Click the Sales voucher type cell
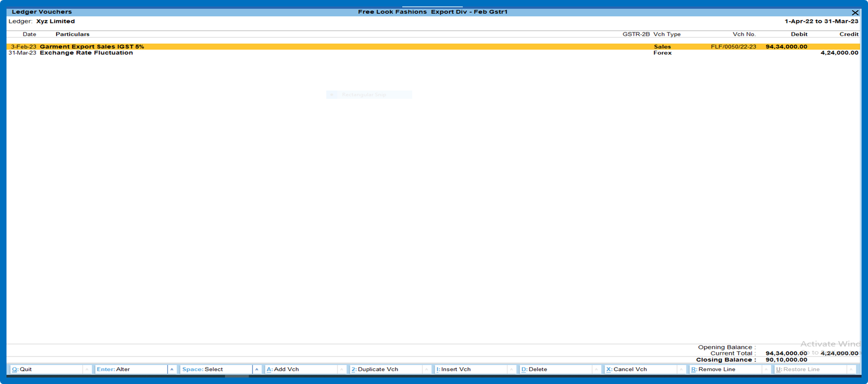The image size is (868, 384). pos(662,46)
